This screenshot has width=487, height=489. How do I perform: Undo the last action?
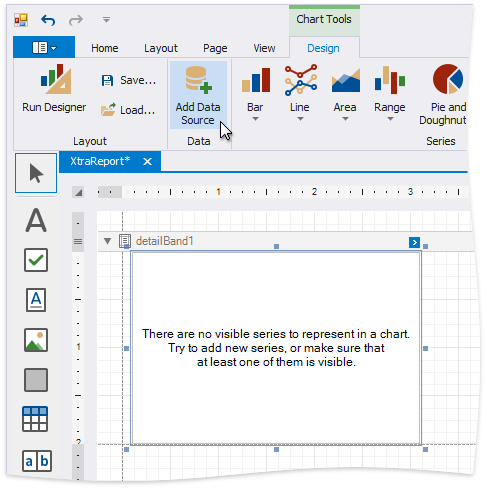point(48,20)
